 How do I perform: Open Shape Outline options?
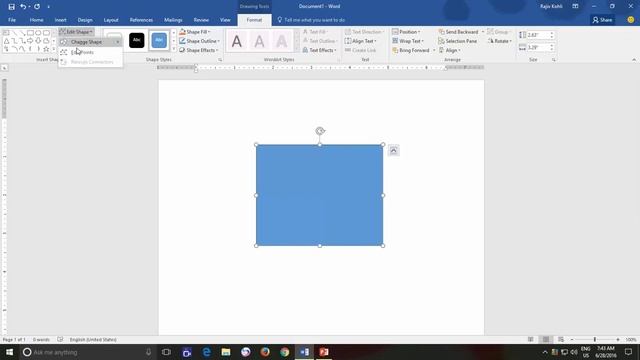tap(199, 41)
